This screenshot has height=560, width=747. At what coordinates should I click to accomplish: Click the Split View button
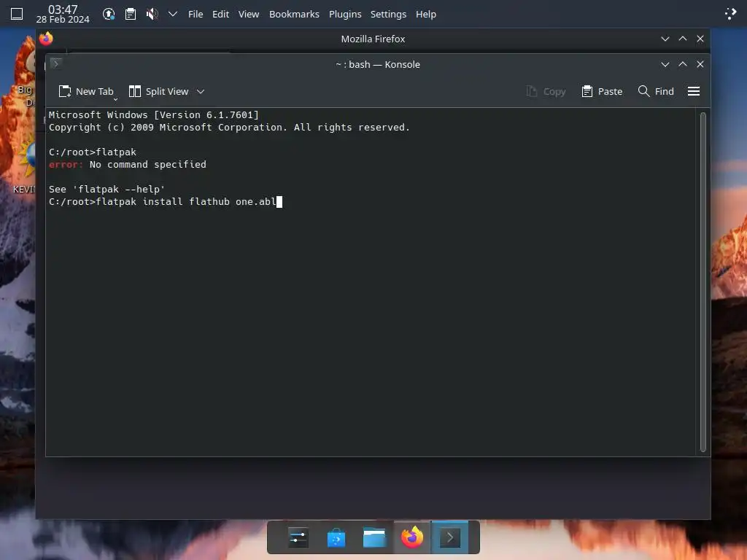pos(158,91)
